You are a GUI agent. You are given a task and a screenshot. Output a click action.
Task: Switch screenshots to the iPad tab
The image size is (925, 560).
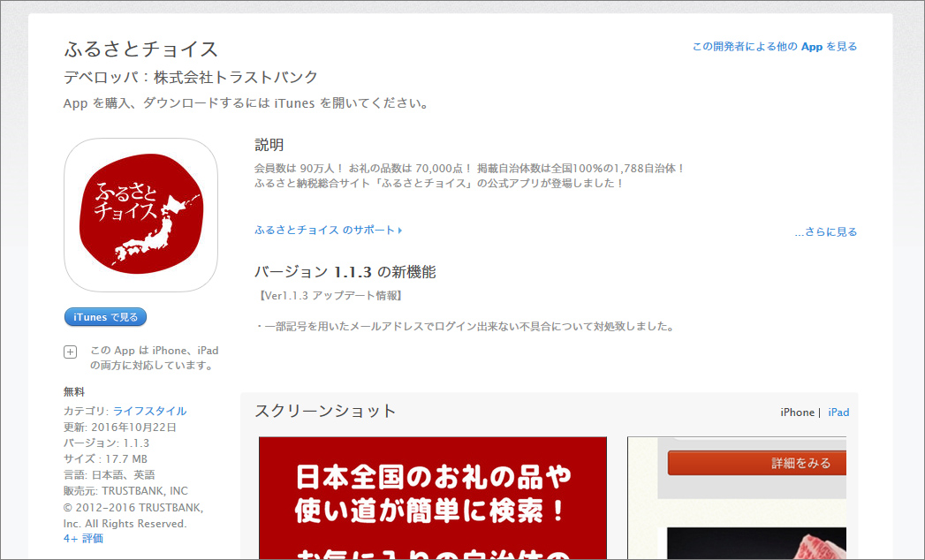[x=838, y=412]
